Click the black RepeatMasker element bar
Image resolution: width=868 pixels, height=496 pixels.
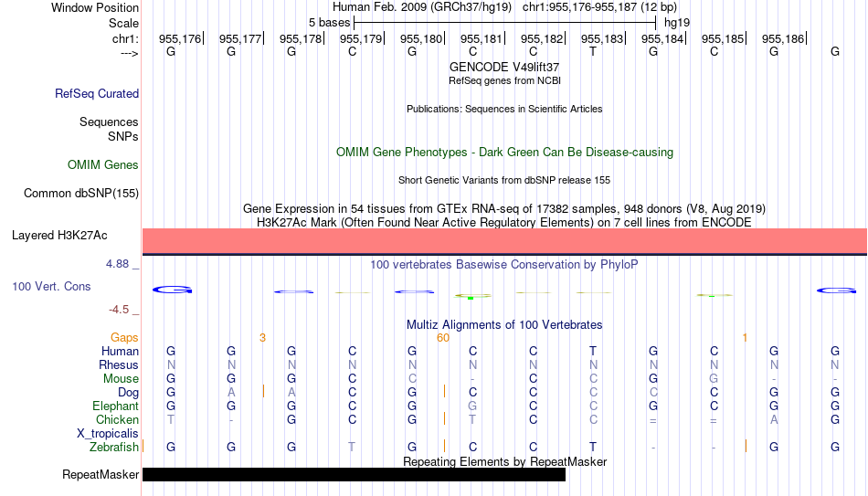pyautogui.click(x=354, y=474)
